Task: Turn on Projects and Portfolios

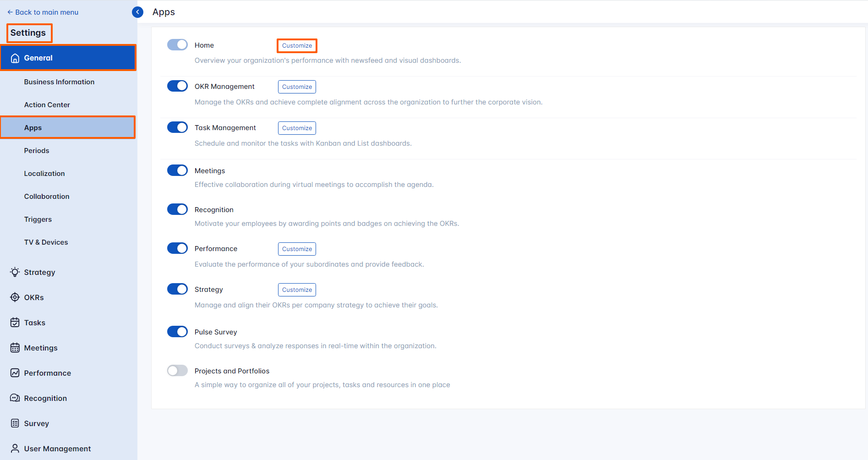Action: [x=177, y=370]
